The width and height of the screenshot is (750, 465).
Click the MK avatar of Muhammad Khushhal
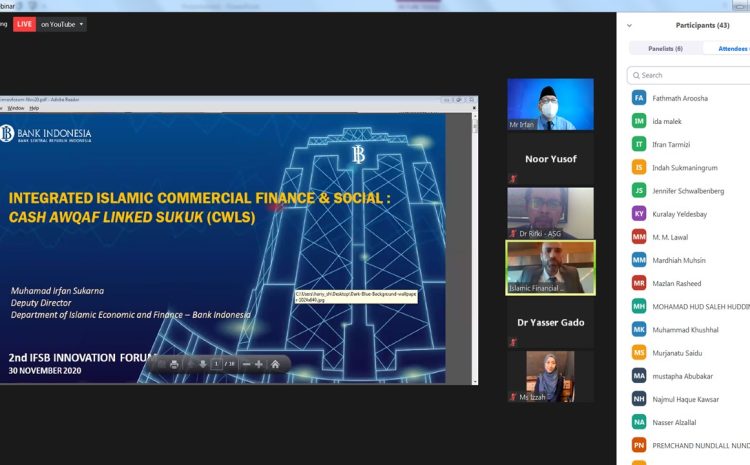click(x=639, y=330)
